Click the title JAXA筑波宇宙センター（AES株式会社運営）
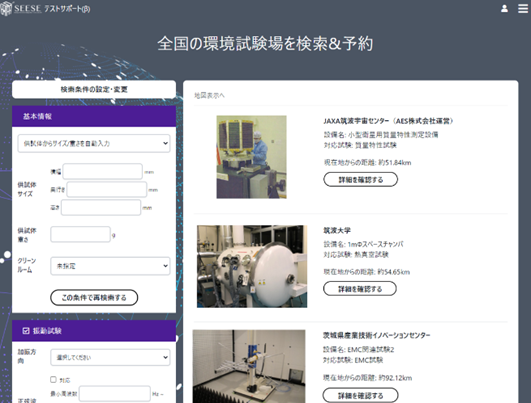The height and width of the screenshot is (403, 531). 388,121
